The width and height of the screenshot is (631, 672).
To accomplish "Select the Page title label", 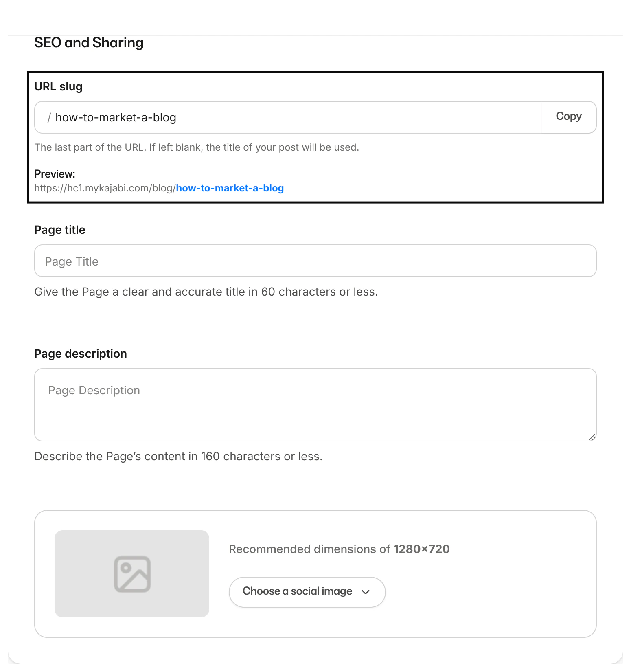I will click(60, 230).
